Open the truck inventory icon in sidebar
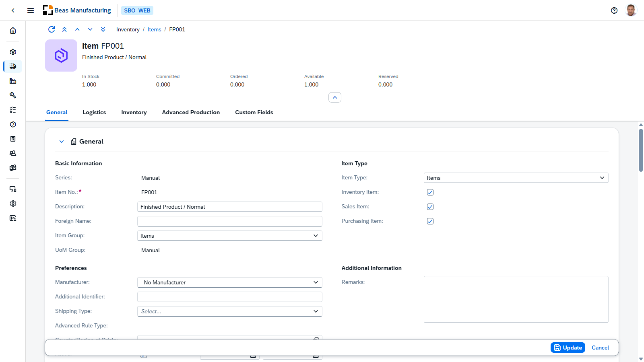The width and height of the screenshot is (644, 362). pyautogui.click(x=13, y=66)
